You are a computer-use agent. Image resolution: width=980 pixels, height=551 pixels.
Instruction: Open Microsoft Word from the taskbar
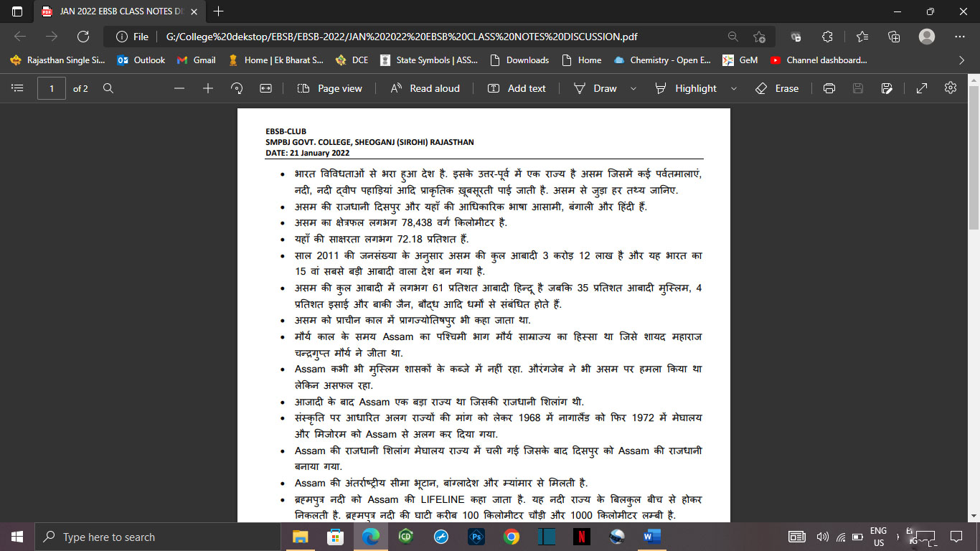pyautogui.click(x=652, y=537)
